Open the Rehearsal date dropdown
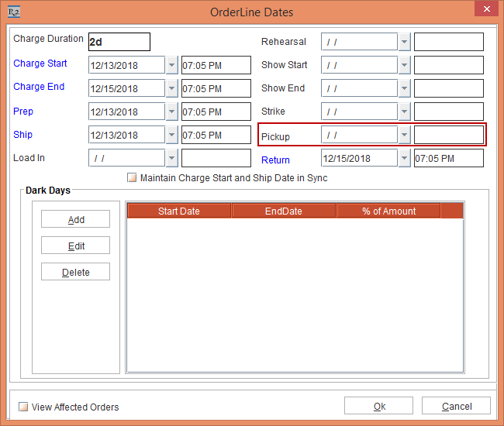 [404, 42]
